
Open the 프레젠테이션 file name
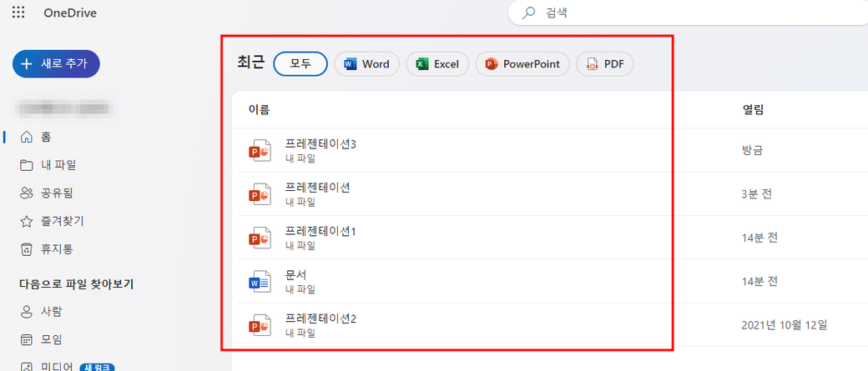click(x=317, y=188)
